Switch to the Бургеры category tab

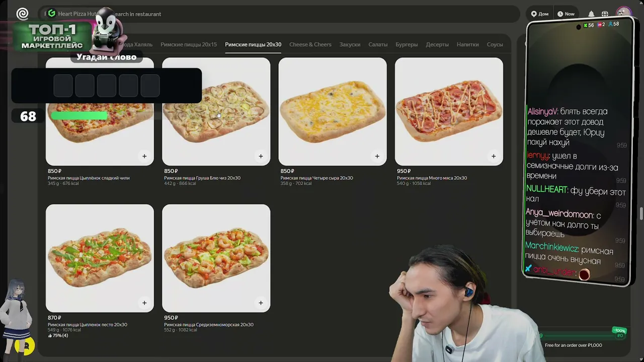coord(407,44)
